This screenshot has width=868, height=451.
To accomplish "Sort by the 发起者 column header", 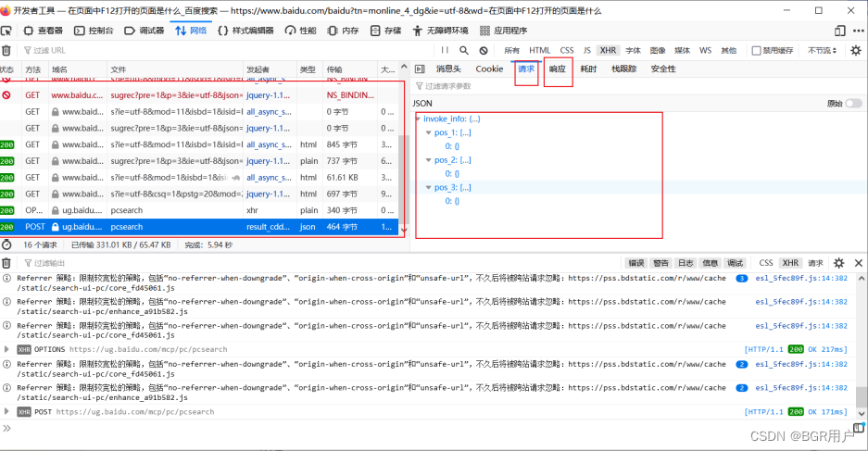I will (x=270, y=69).
